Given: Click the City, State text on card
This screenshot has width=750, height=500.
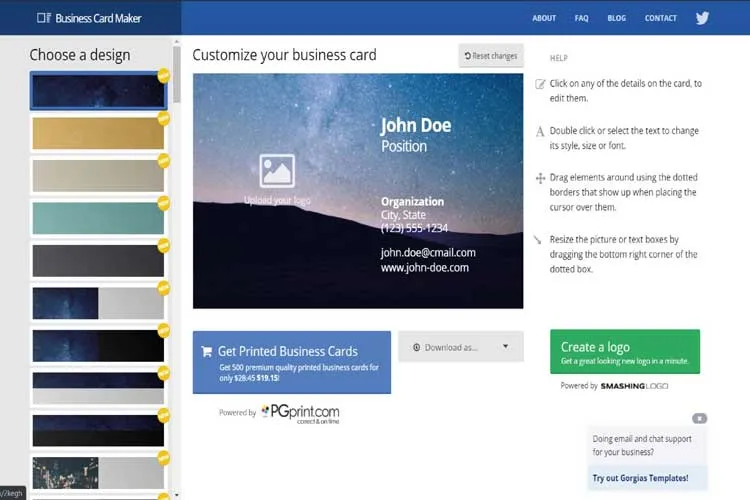Looking at the screenshot, I should (x=403, y=215).
